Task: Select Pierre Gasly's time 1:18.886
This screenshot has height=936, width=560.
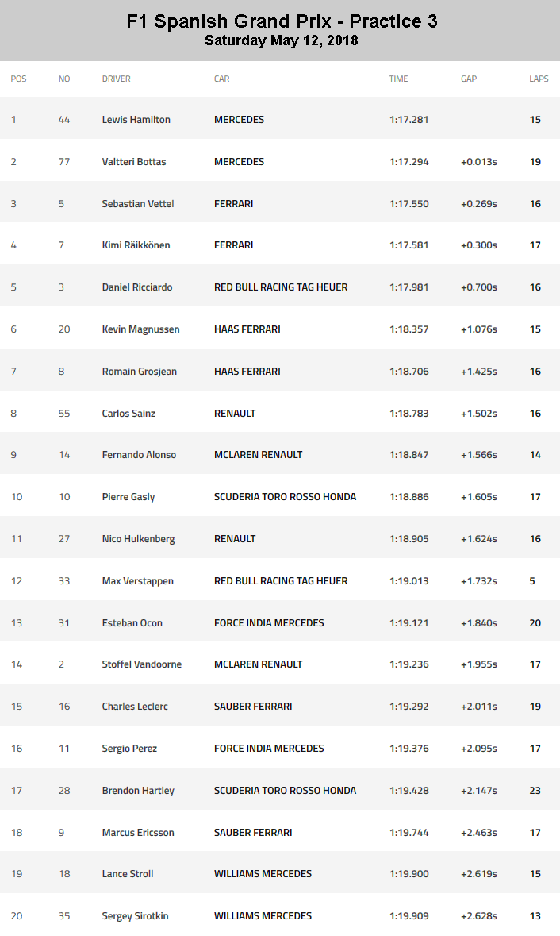Action: [409, 497]
